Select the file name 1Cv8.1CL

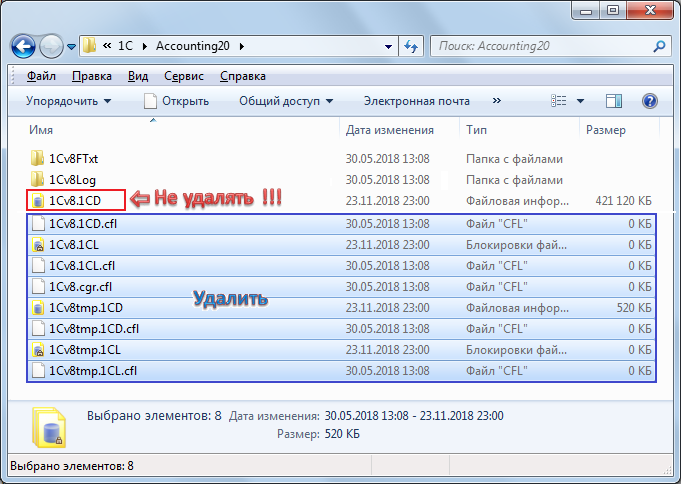click(x=74, y=245)
